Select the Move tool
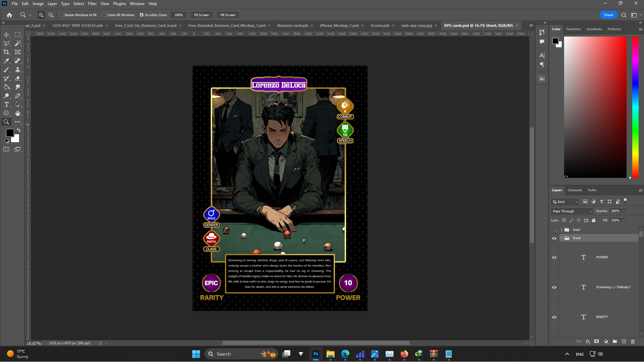This screenshot has height=362, width=644. click(6, 35)
